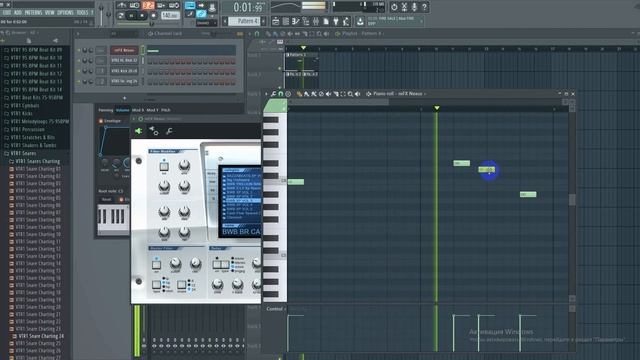Image resolution: width=640 pixels, height=360 pixels.
Task: Open the EDIT menu
Action: (x=7, y=13)
